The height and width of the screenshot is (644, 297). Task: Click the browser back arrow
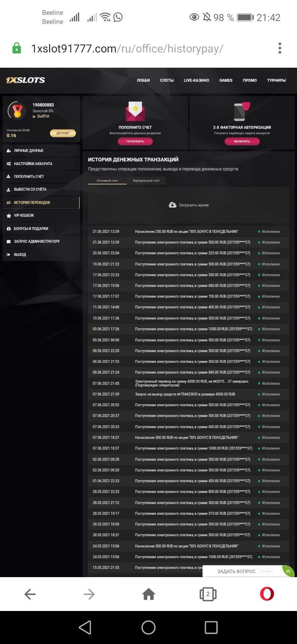pos(30,594)
